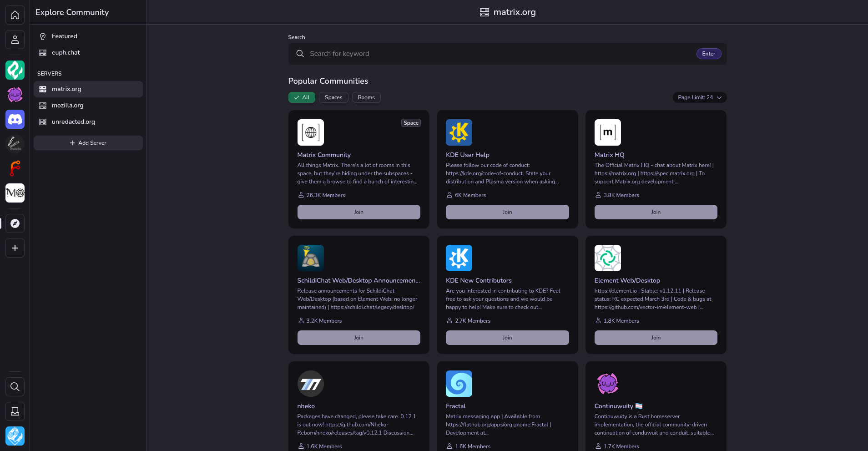Open the user avatar at sidebar bottom
The width and height of the screenshot is (868, 451).
[x=15, y=436]
